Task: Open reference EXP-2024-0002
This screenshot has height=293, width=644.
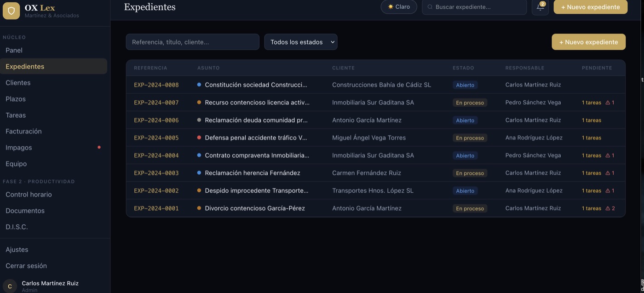Action: point(156,190)
